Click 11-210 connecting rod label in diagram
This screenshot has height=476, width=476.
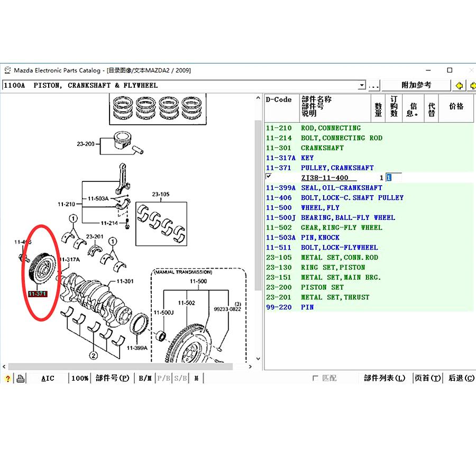(x=66, y=204)
